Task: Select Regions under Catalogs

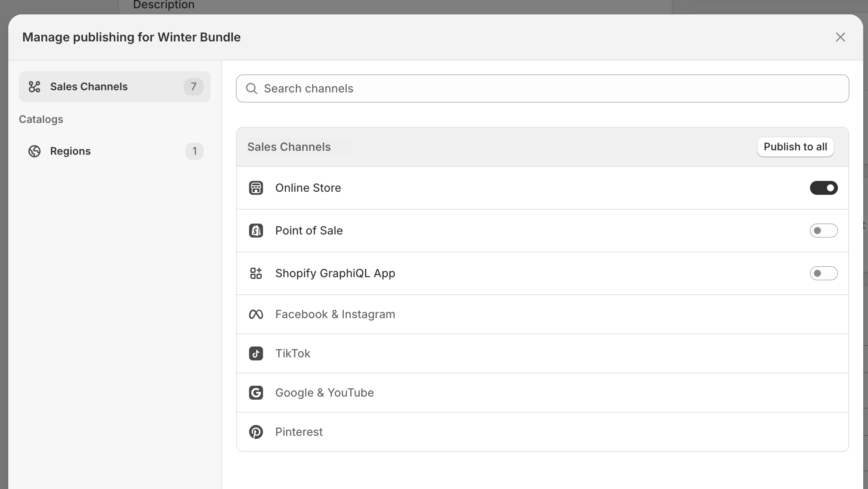Action: [70, 151]
